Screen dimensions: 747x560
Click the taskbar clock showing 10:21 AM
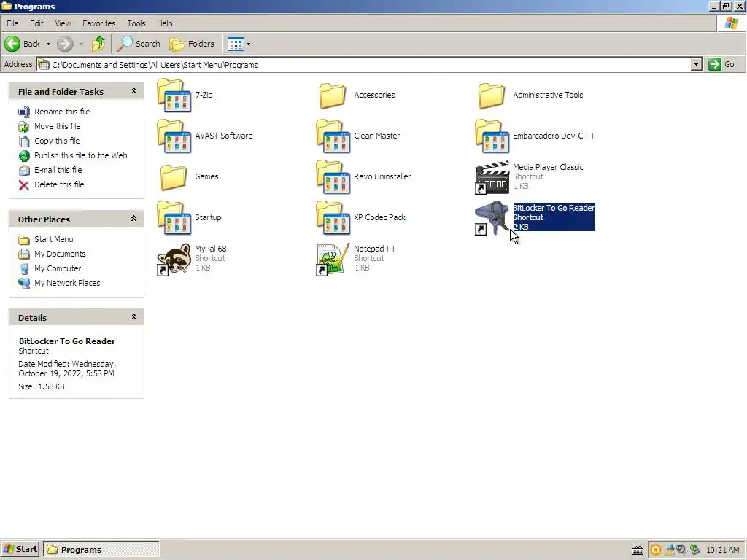[x=723, y=550]
